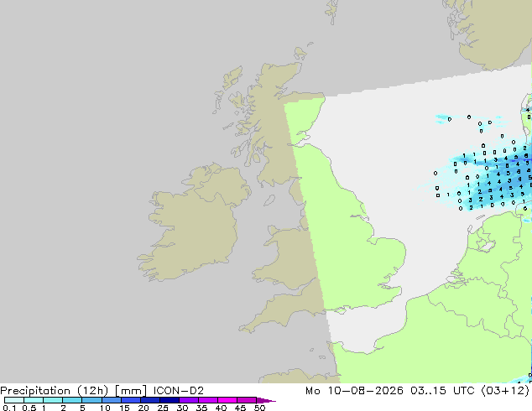The height and width of the screenshot is (411, 532).
Task: Click the dark navy swatch between 25 and 30
Action: (x=170, y=400)
